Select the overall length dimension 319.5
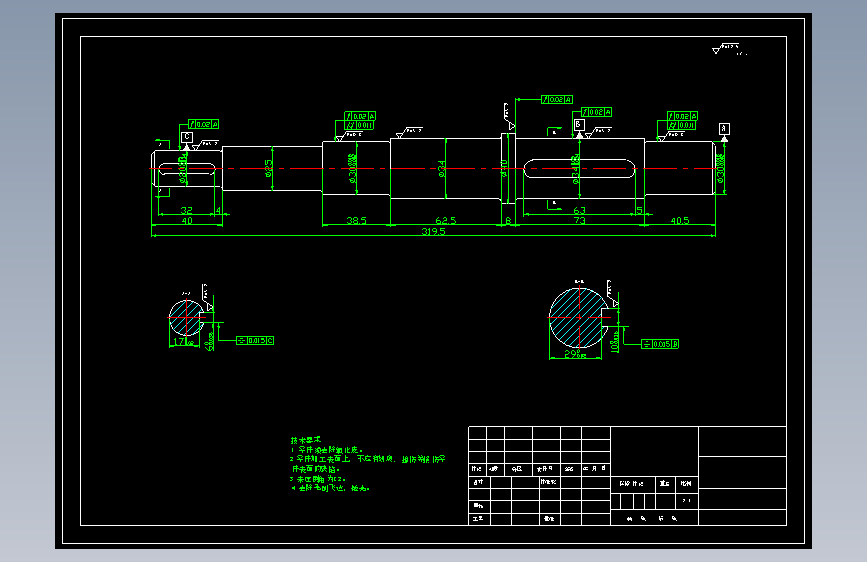 pos(434,231)
